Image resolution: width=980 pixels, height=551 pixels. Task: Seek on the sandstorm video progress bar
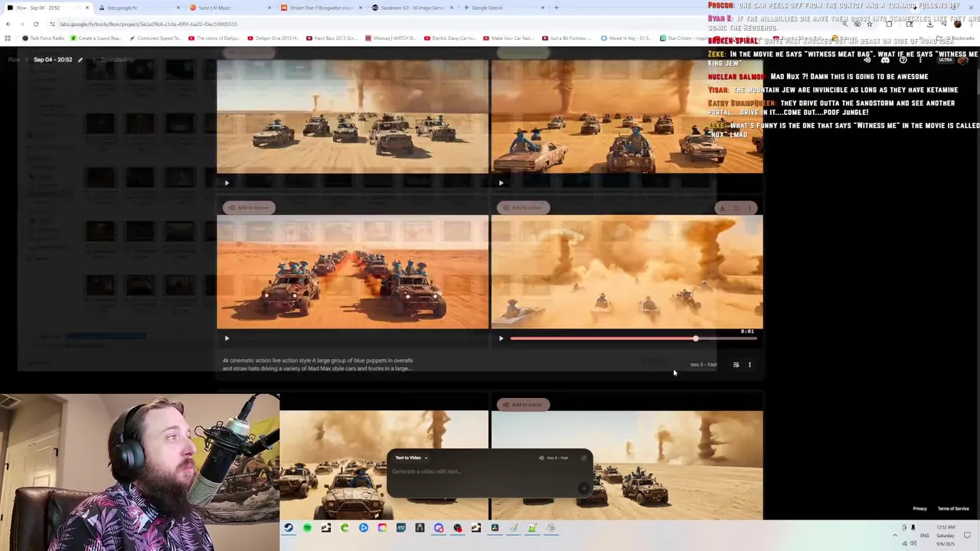point(633,338)
